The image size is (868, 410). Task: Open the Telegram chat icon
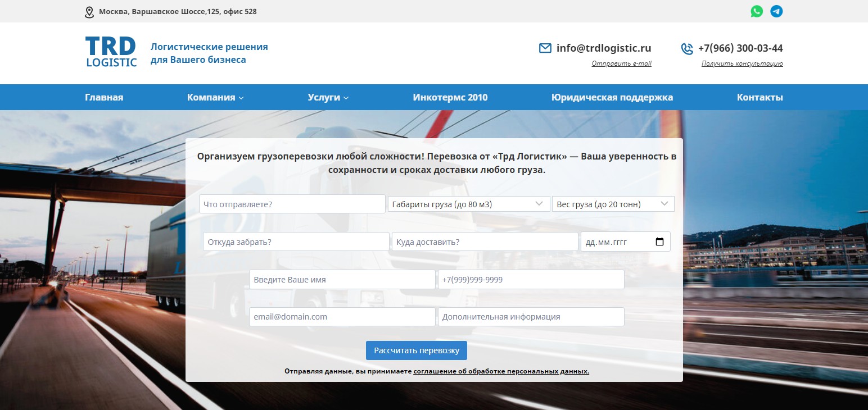[776, 11]
